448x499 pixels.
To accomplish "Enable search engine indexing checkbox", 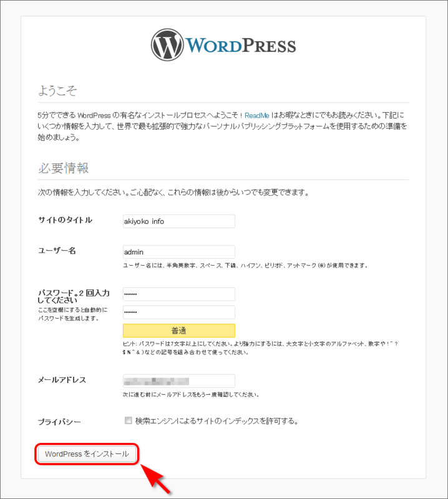I will [128, 420].
